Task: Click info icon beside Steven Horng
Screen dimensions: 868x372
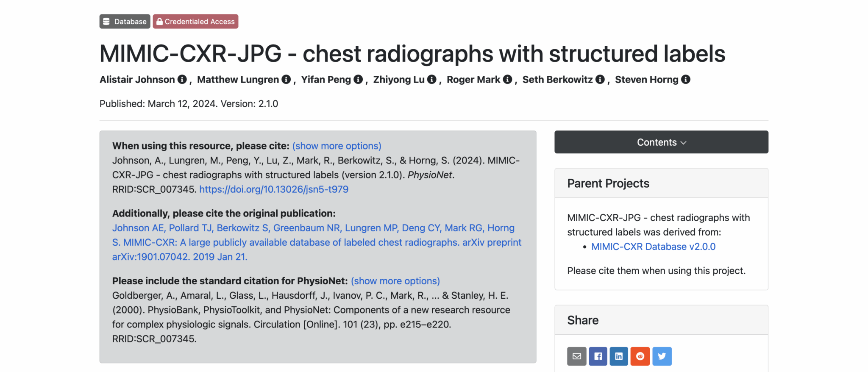Action: pyautogui.click(x=686, y=80)
